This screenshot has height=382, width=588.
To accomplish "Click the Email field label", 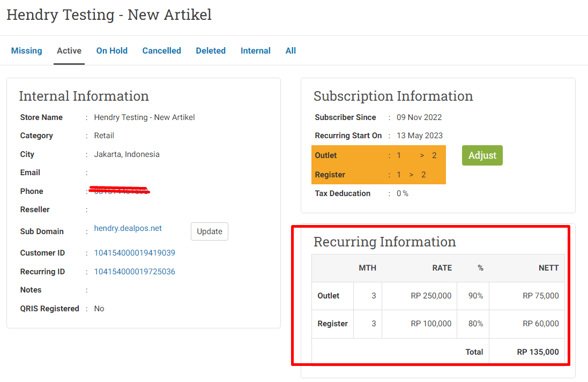I will point(30,173).
